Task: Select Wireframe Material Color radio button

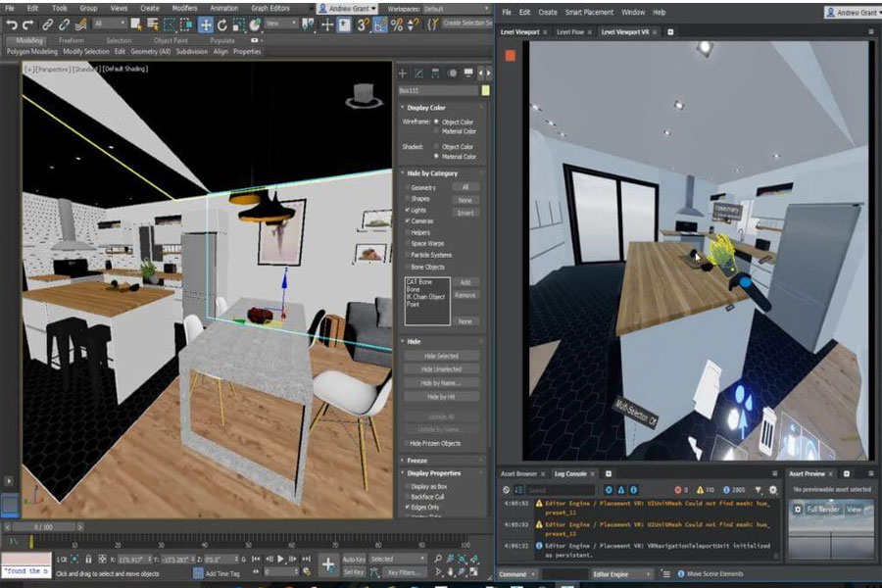Action: pos(436,131)
